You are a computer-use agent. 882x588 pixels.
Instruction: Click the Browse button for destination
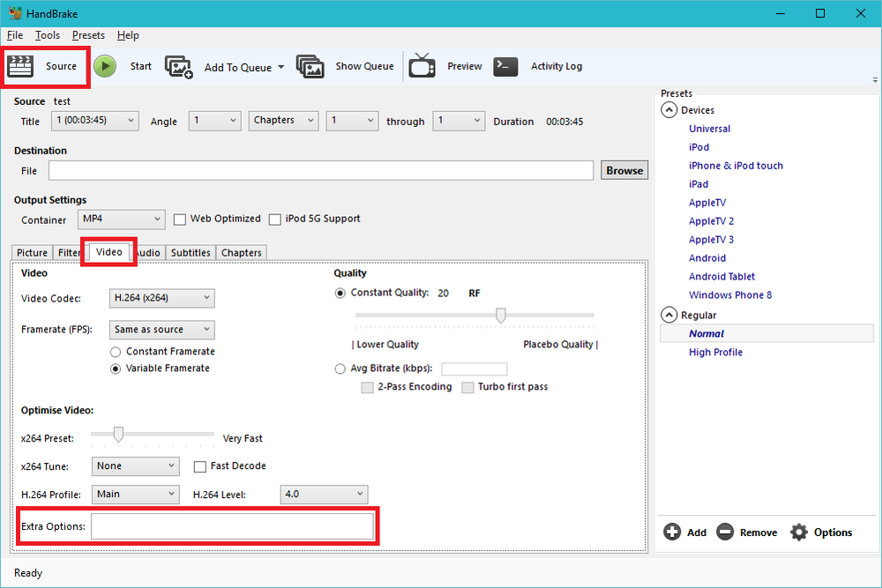pyautogui.click(x=624, y=169)
